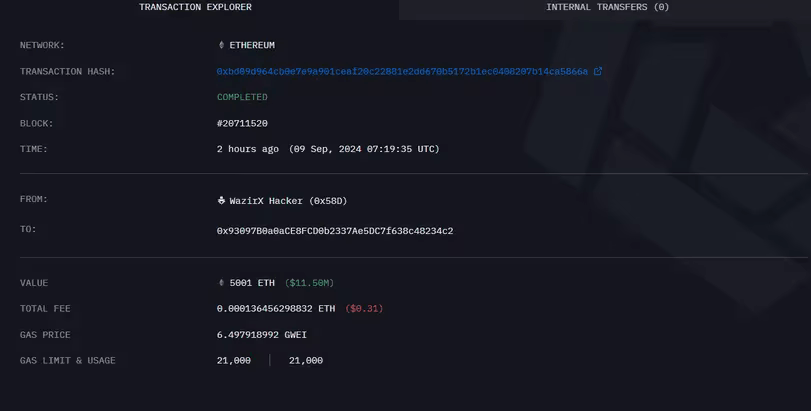Click the hacker icon beside WazirX Hacker

coord(221,201)
